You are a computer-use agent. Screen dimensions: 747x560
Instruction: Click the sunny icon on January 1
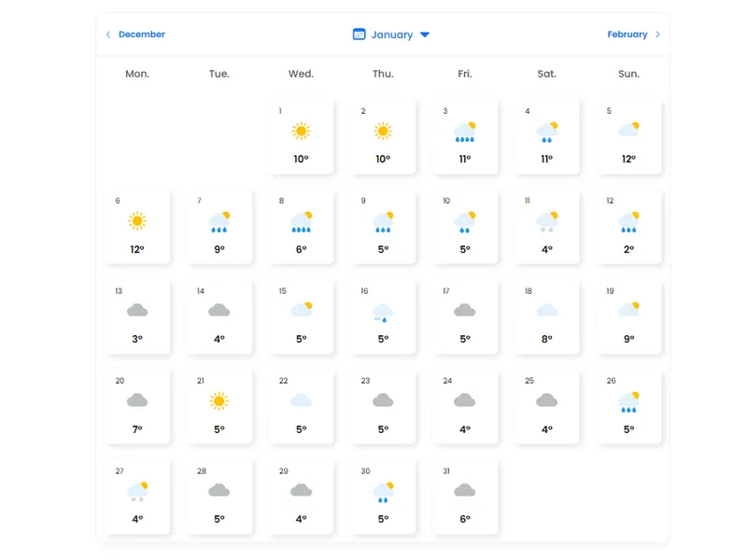301,132
